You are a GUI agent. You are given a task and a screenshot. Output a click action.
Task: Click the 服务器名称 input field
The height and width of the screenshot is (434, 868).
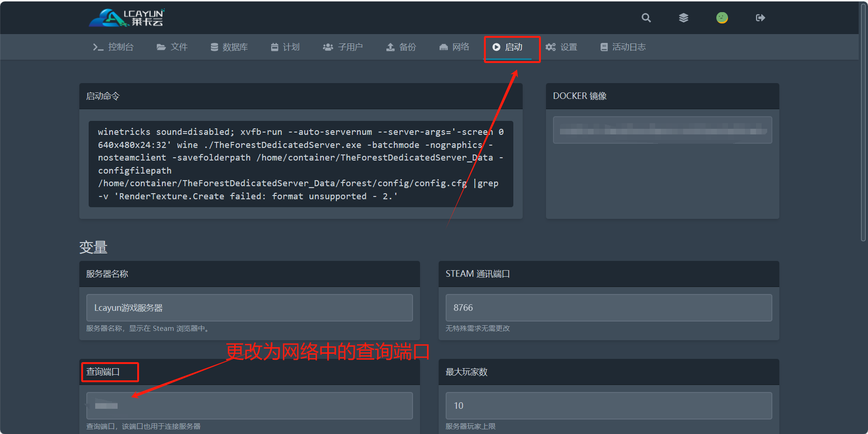click(250, 308)
